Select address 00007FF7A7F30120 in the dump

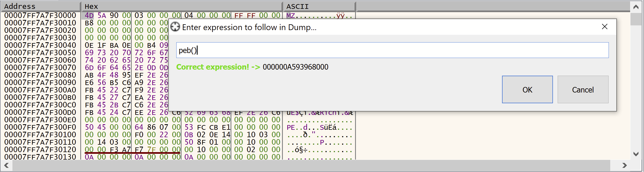point(40,150)
